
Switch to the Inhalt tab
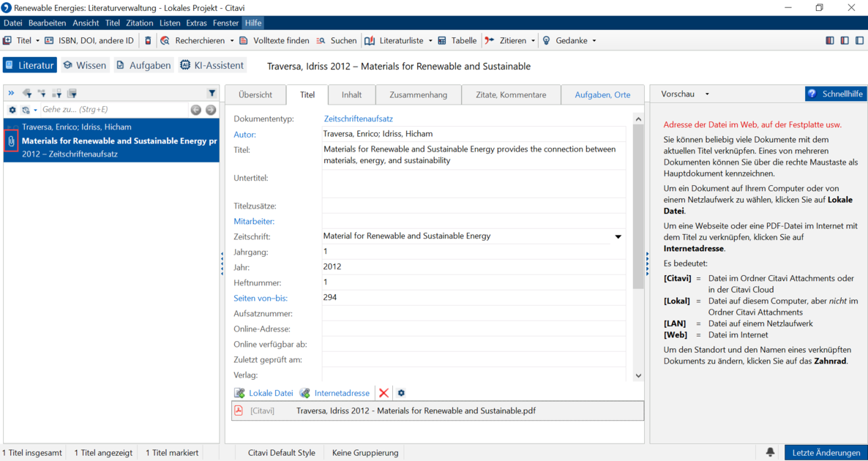(x=351, y=94)
